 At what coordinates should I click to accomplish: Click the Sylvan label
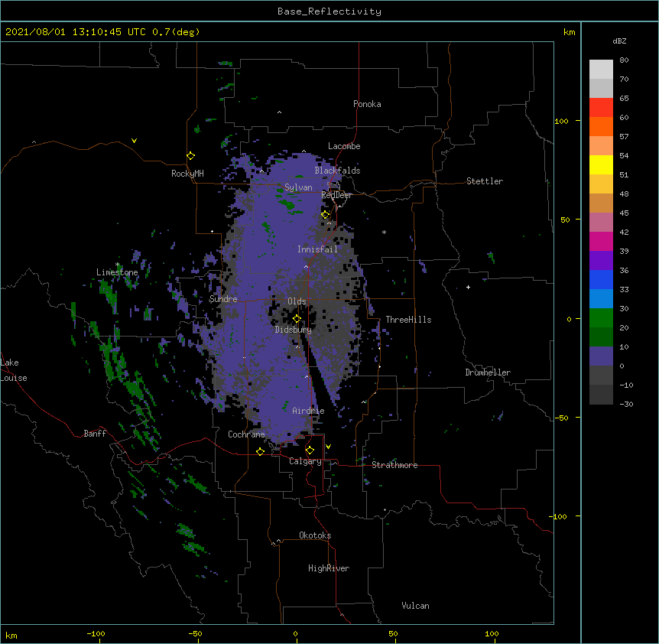point(298,187)
